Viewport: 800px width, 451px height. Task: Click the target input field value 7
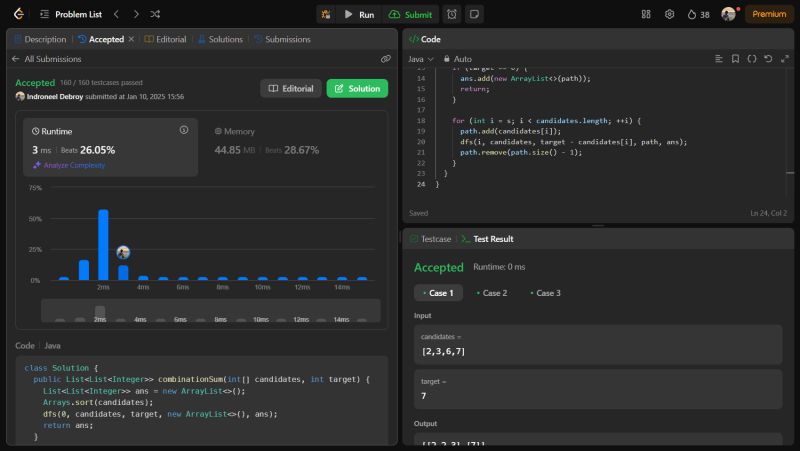[598, 389]
